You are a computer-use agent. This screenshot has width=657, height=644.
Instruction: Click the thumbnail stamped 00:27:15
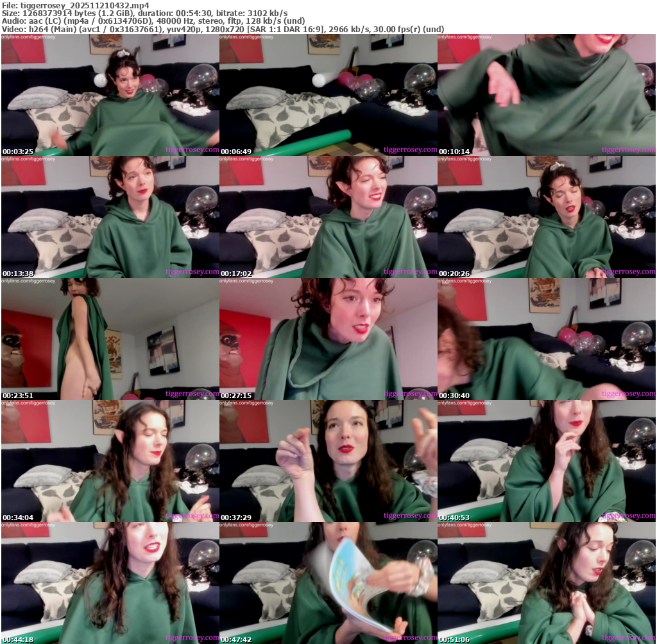tap(328, 339)
